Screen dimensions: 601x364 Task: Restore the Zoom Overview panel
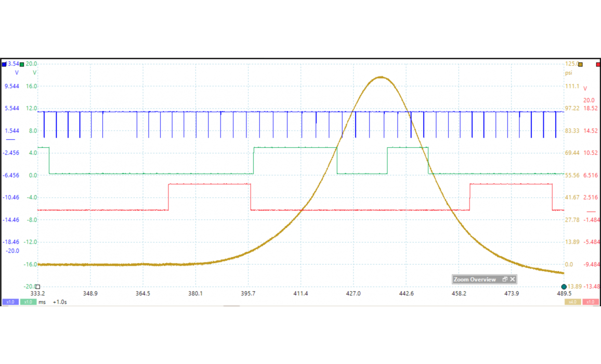click(x=504, y=279)
